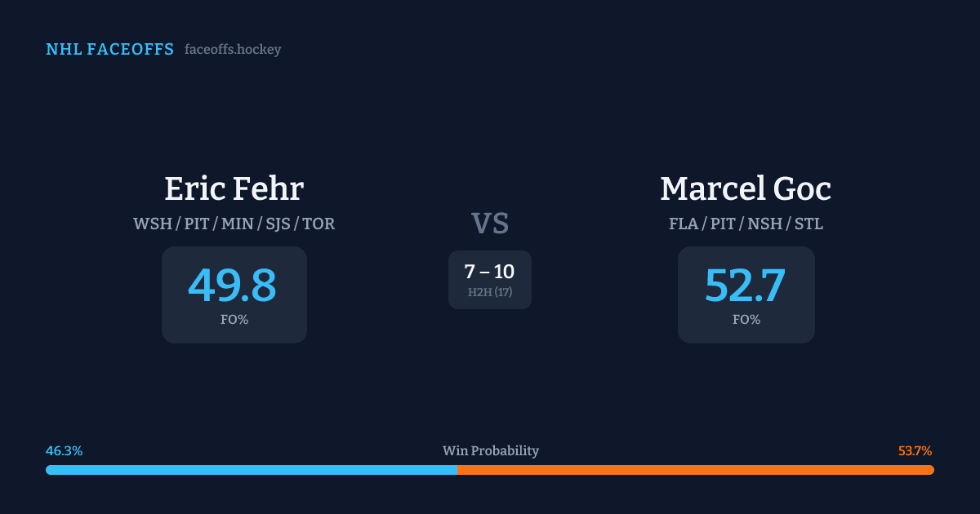This screenshot has height=514, width=980.
Task: Click the 49.8 FO% stat card
Action: [234, 295]
